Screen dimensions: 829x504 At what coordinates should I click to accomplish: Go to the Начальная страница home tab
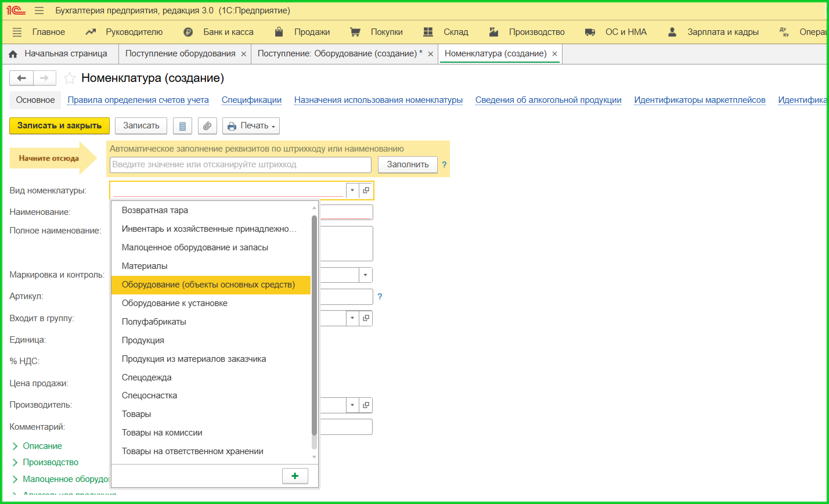59,53
